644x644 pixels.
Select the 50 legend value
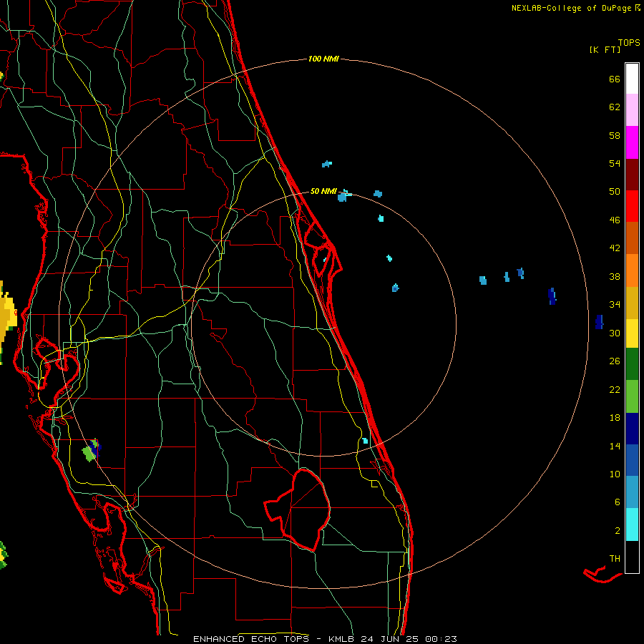[x=615, y=192]
